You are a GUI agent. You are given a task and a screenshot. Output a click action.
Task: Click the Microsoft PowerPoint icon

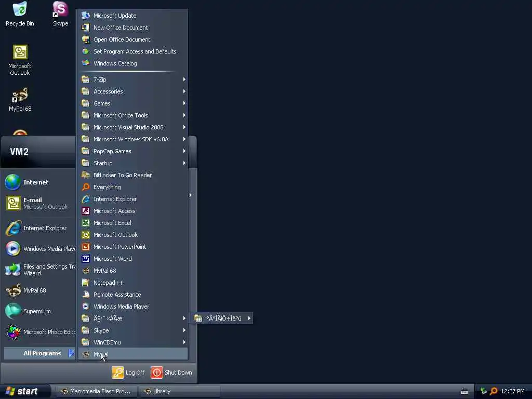tap(86, 247)
